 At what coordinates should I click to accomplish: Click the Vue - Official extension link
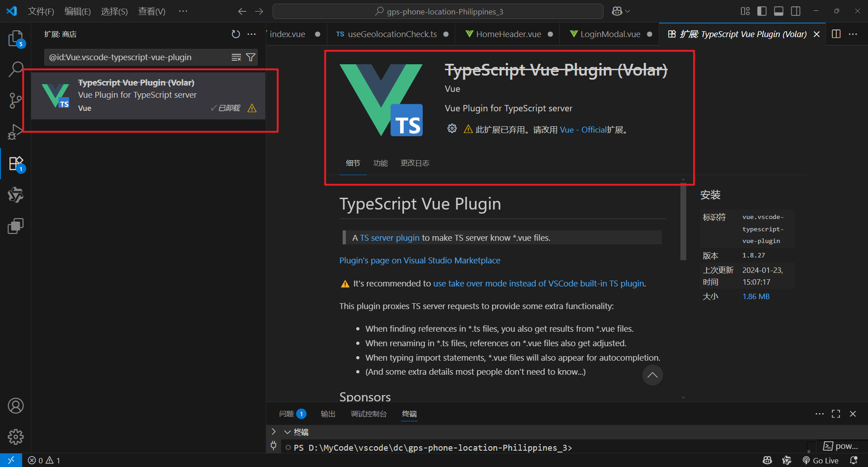[583, 129]
